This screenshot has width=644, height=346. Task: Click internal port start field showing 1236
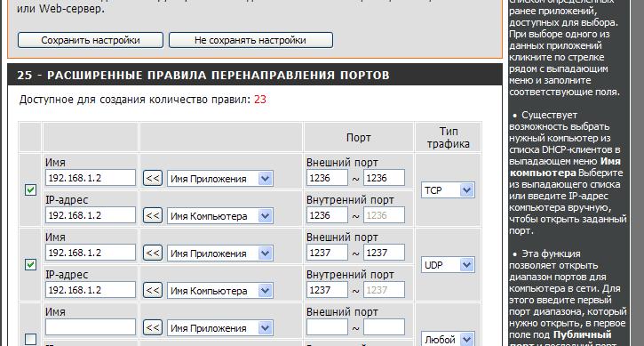point(327,214)
